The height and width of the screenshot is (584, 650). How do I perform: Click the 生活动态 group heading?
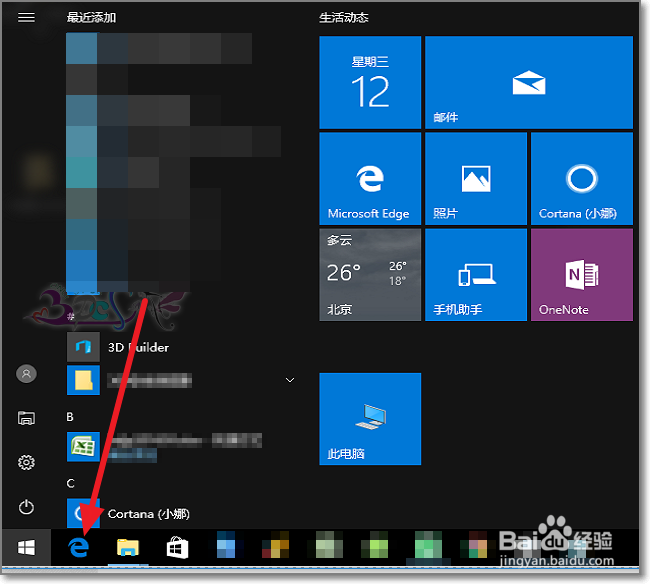tap(344, 17)
